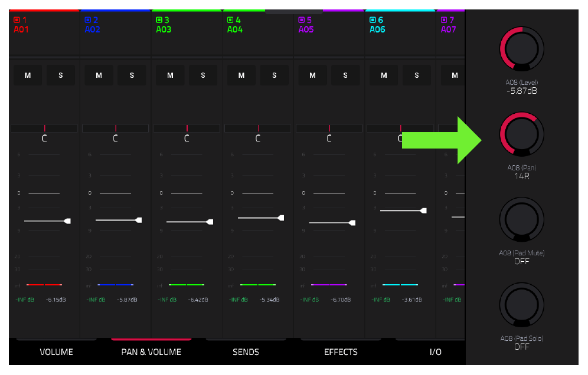
Task: Click the A03 pad name label
Action: 164,29
